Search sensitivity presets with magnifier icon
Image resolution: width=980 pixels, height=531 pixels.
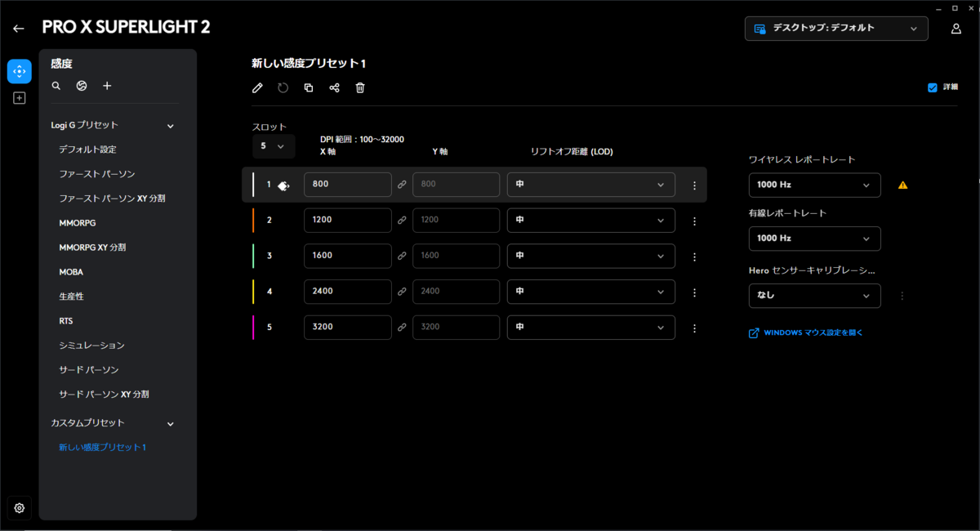(56, 86)
